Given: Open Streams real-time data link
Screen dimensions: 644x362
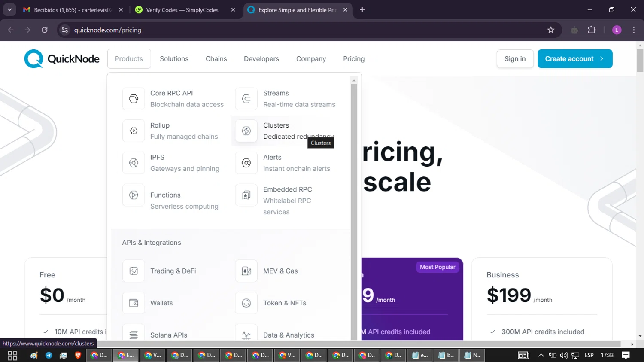Looking at the screenshot, I should pos(299,99).
